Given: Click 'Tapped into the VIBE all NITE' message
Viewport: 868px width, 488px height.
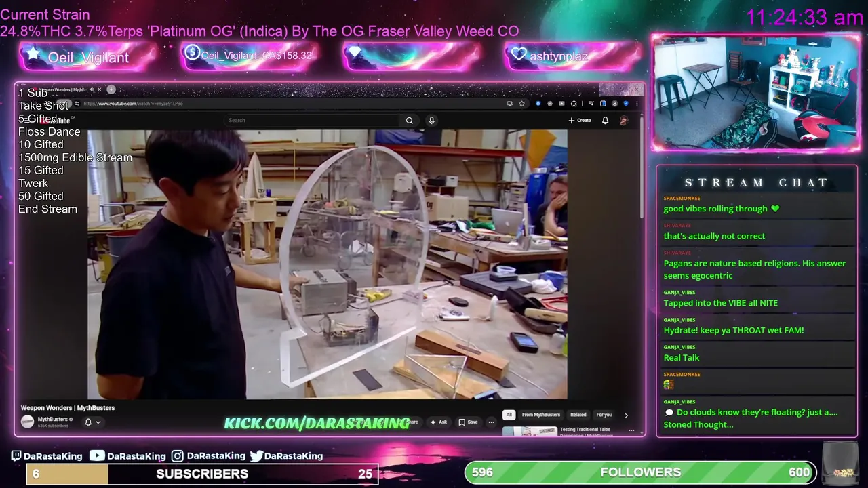Looking at the screenshot, I should tap(721, 303).
